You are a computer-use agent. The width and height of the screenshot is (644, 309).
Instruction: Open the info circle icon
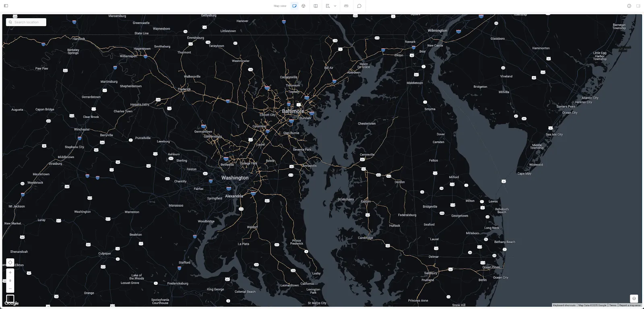coord(629,6)
